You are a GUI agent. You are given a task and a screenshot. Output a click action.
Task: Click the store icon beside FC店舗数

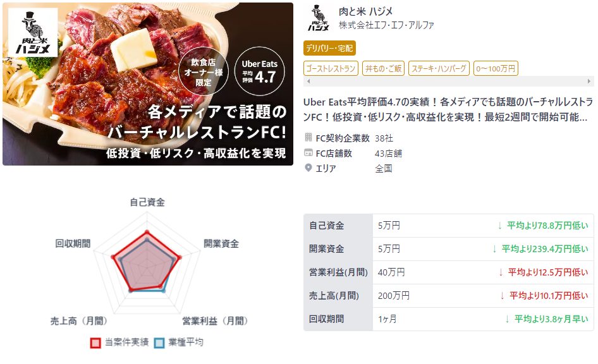[x=308, y=153]
